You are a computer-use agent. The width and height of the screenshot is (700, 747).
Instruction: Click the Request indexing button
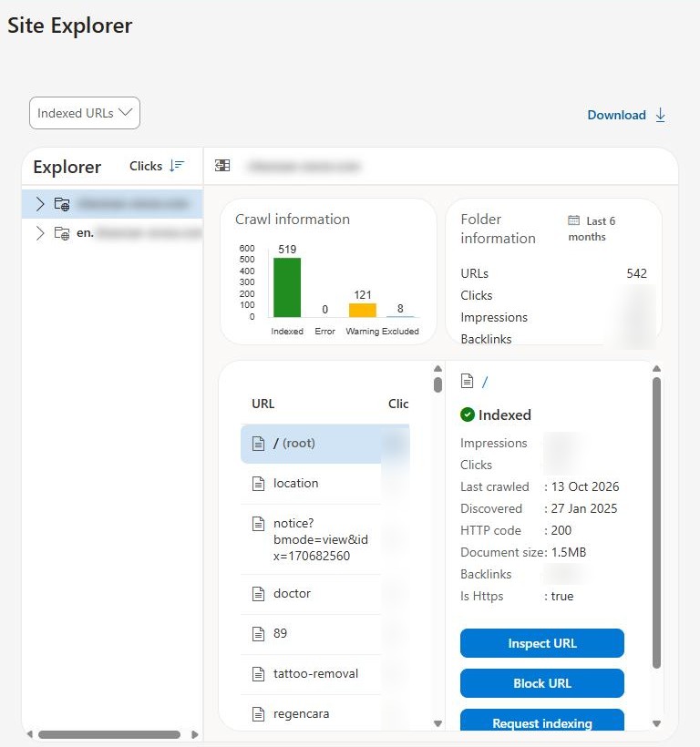[541, 721]
